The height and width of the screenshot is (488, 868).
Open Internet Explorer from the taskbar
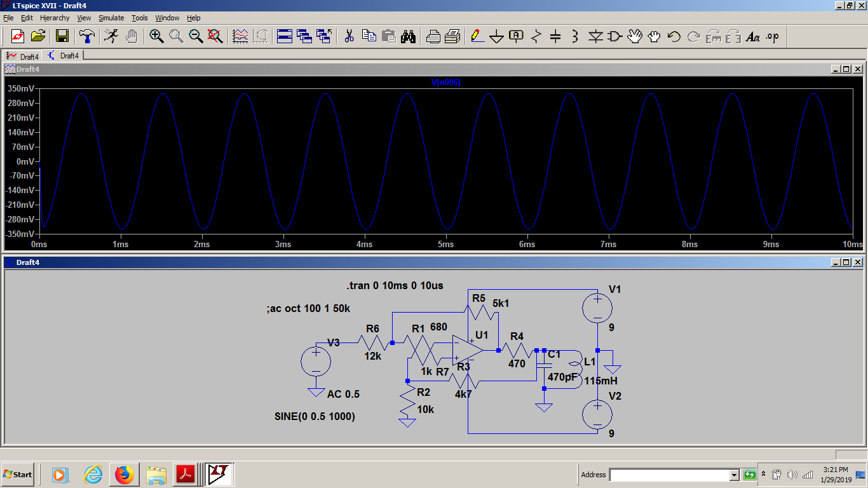click(x=93, y=474)
